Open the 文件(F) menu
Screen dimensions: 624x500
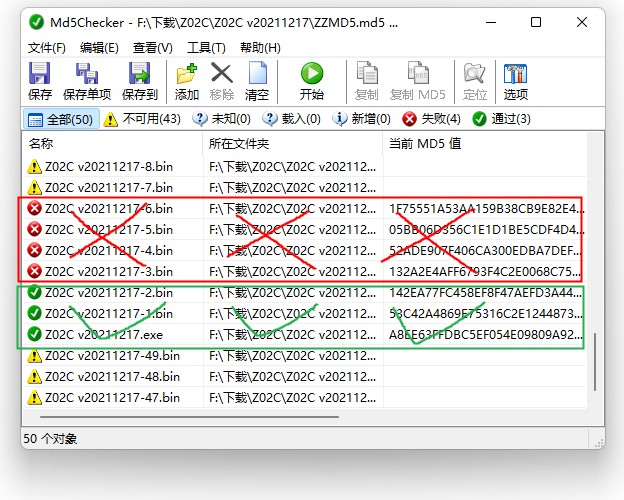pyautogui.click(x=47, y=47)
